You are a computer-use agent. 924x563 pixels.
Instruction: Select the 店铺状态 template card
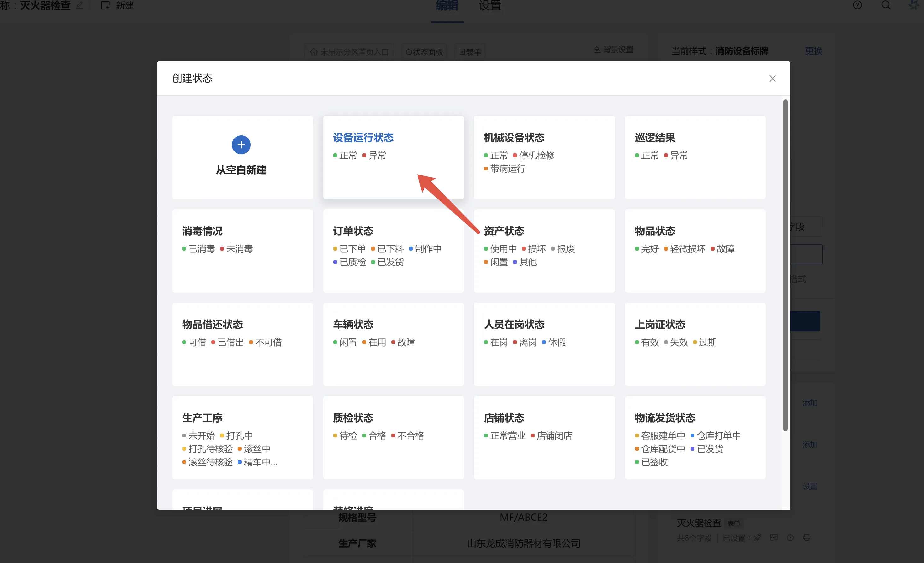(x=544, y=438)
